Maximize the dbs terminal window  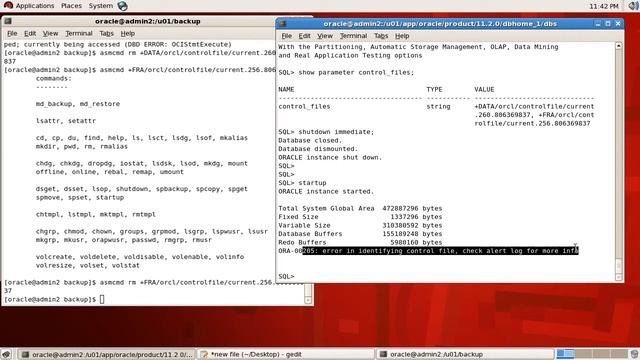pos(608,24)
